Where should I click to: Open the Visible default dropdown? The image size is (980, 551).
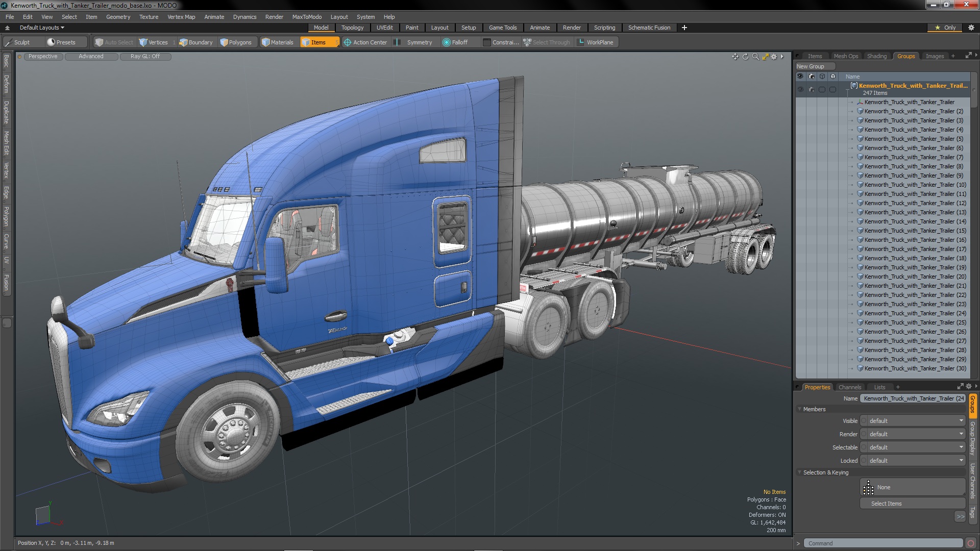[913, 421]
